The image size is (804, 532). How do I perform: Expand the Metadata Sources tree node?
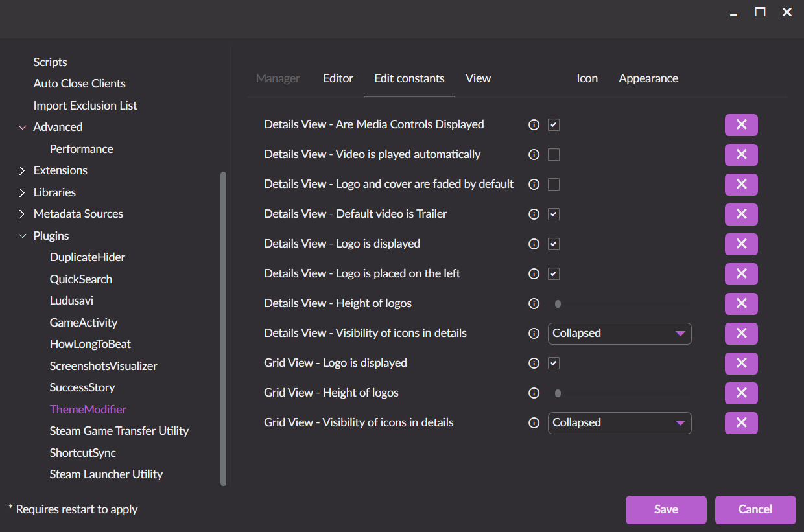[x=22, y=214]
